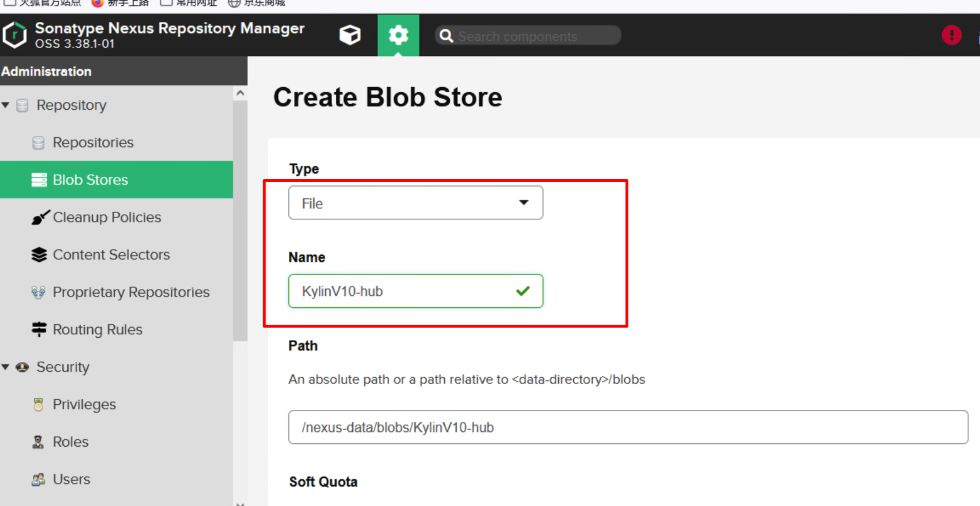This screenshot has width=980, height=506.
Task: Click the dropdown arrow in Type field
Action: [x=524, y=203]
